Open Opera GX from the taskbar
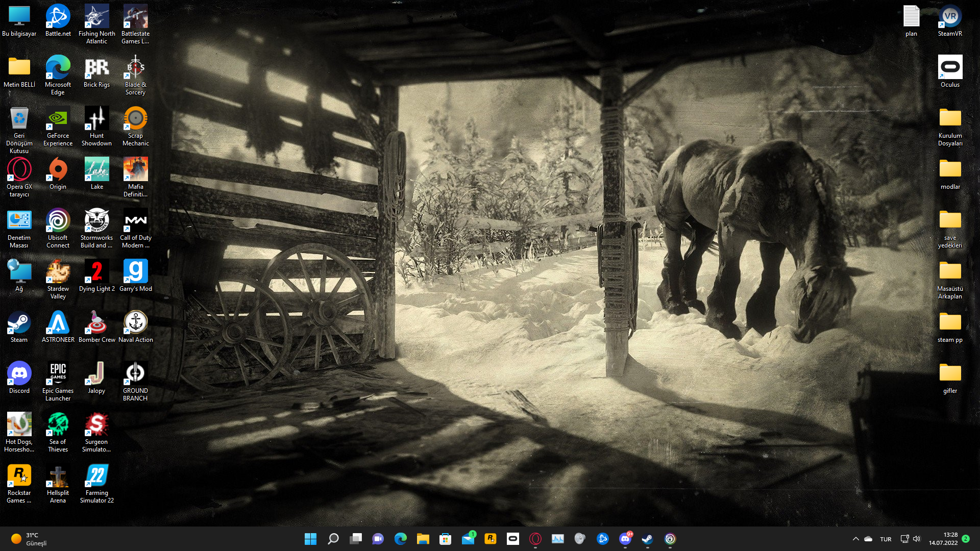The image size is (980, 551). tap(535, 539)
